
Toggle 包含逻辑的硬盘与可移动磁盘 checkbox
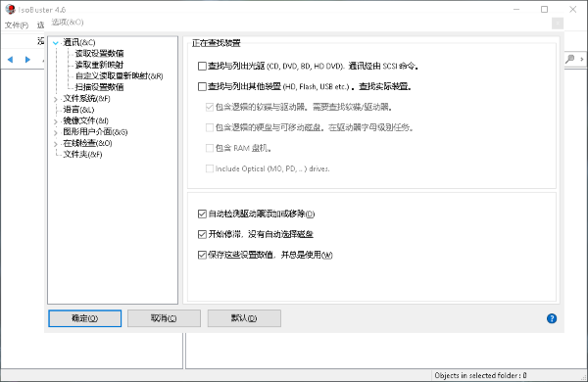pos(210,127)
